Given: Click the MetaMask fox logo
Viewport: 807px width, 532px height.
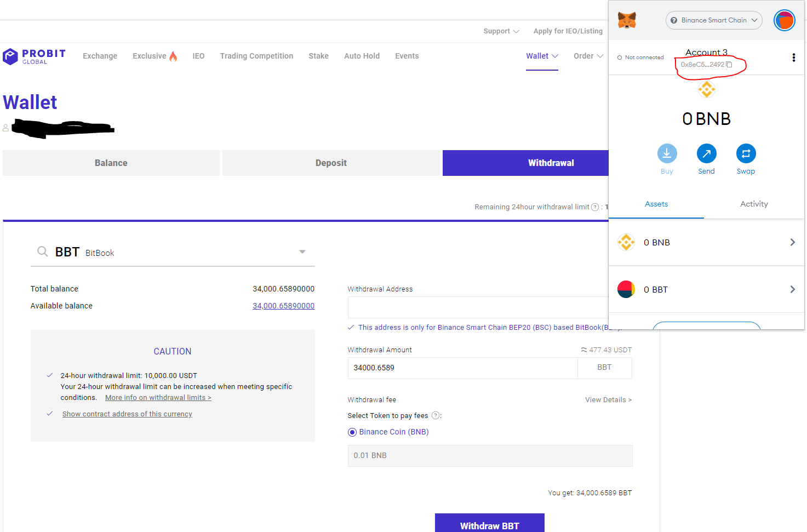Looking at the screenshot, I should pyautogui.click(x=627, y=20).
